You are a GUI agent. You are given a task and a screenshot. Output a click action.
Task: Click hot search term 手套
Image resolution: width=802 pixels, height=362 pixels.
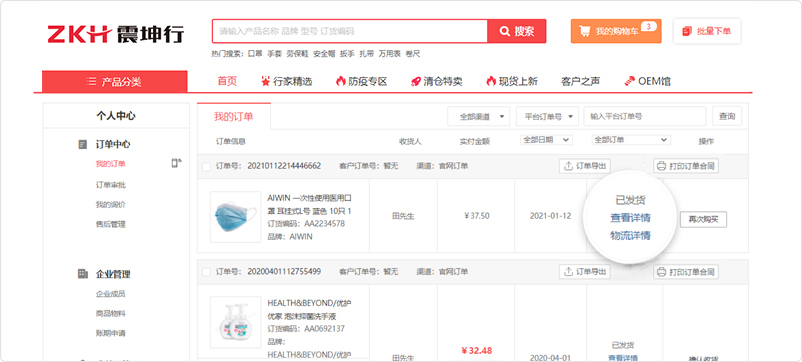click(x=275, y=54)
